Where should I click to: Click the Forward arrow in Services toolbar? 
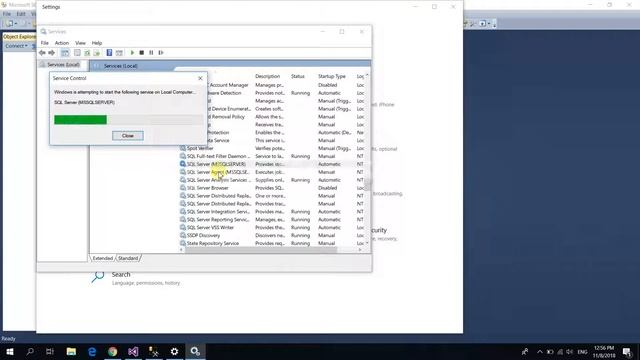click(x=51, y=53)
